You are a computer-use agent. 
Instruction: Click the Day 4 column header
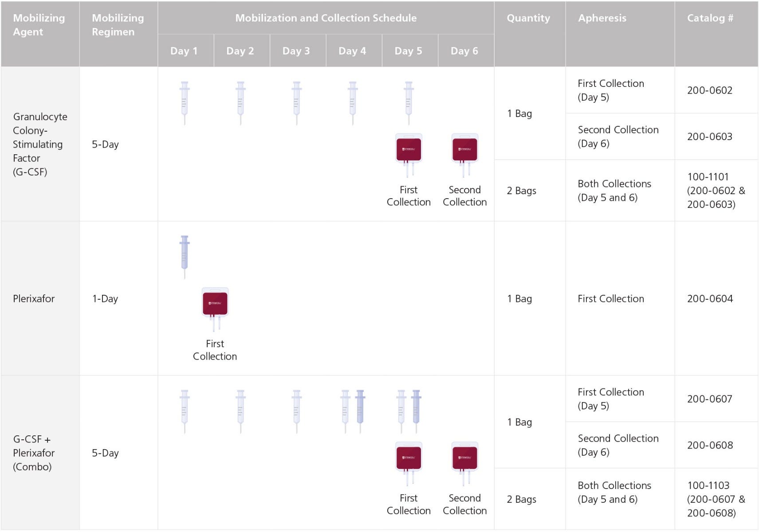point(352,51)
